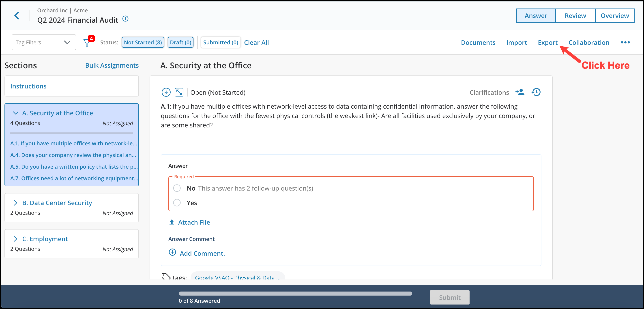Toggle the Draft (0) status filter

point(180,42)
